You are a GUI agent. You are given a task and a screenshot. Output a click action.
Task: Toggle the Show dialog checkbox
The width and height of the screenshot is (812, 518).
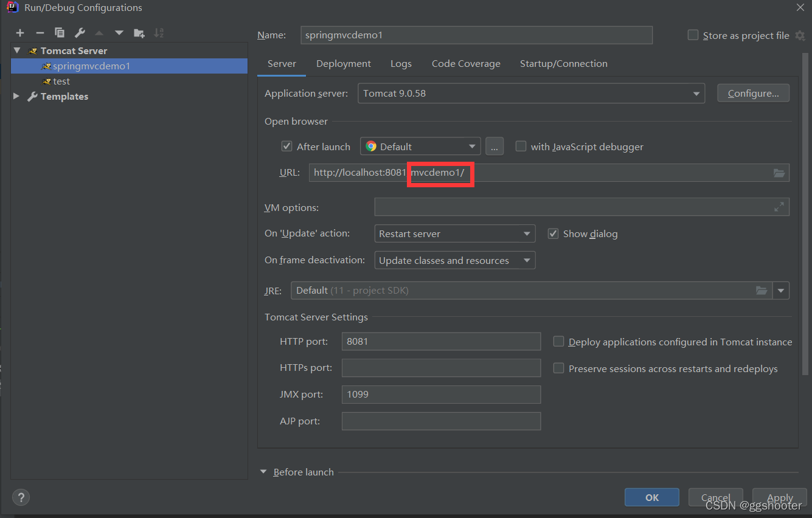(x=553, y=233)
